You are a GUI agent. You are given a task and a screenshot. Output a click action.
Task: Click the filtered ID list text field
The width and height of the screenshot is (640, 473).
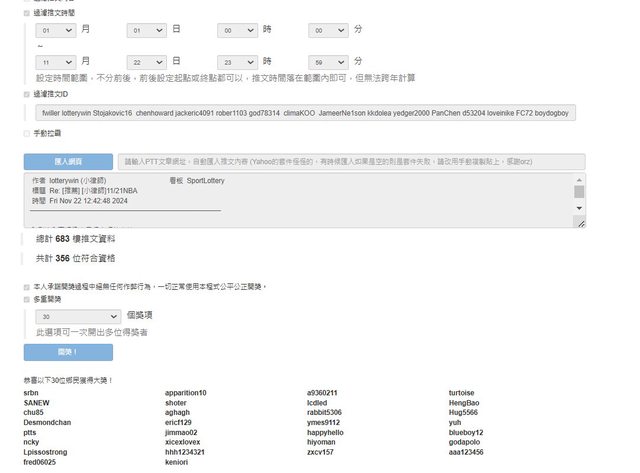coord(305,113)
